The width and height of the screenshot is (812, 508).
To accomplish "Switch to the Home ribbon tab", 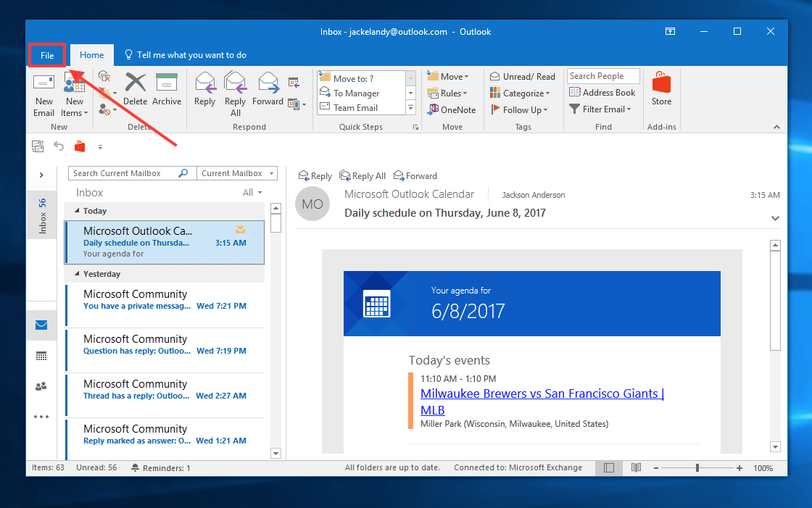I will coord(91,55).
